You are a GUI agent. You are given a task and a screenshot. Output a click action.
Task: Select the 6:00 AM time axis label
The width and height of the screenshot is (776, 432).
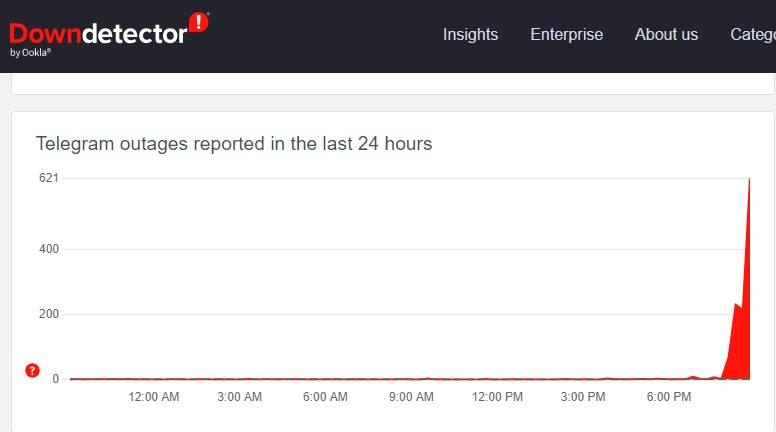pos(326,398)
